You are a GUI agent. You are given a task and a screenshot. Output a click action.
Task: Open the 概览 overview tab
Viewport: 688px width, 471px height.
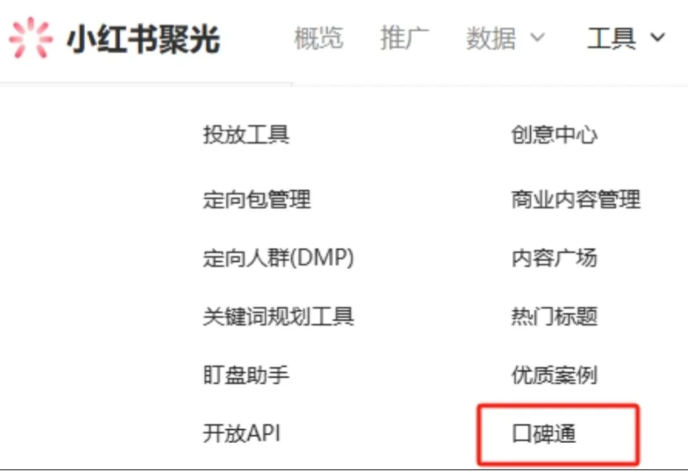(x=318, y=39)
